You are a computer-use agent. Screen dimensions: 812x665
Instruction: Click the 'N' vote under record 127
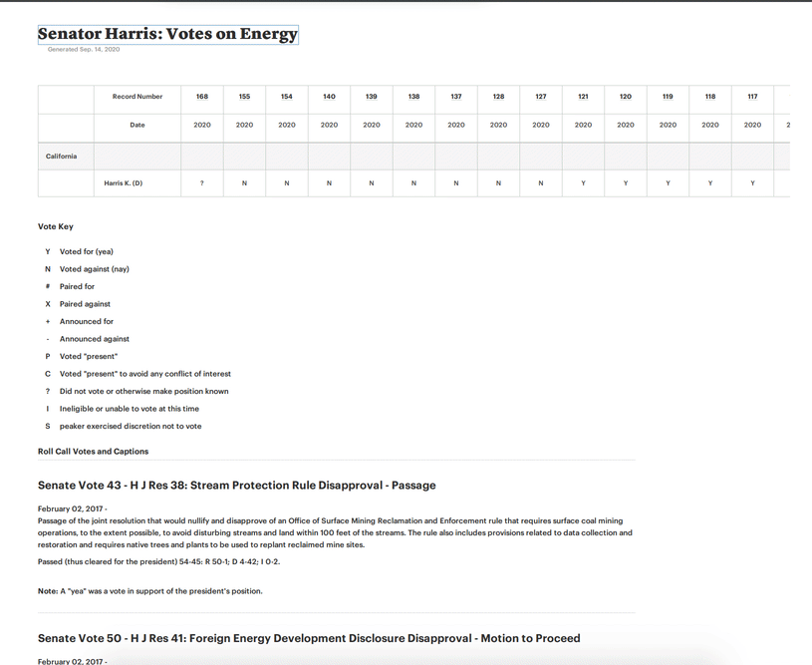[541, 183]
